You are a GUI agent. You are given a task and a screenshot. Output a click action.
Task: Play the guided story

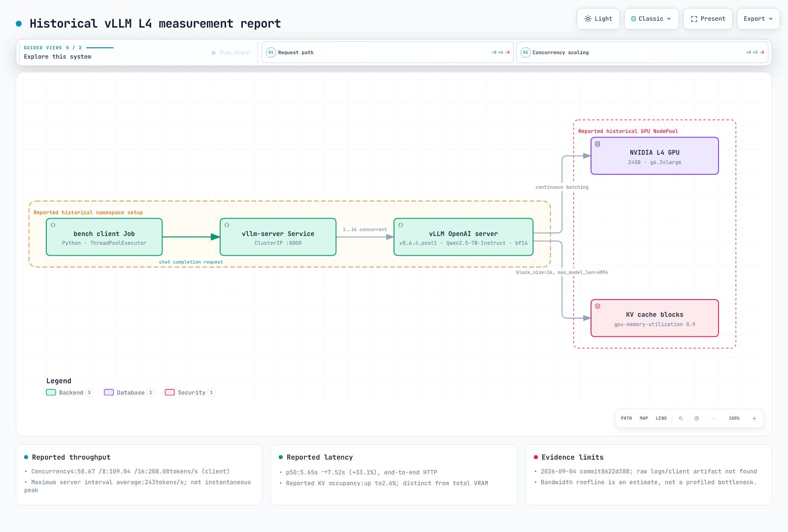pos(230,53)
